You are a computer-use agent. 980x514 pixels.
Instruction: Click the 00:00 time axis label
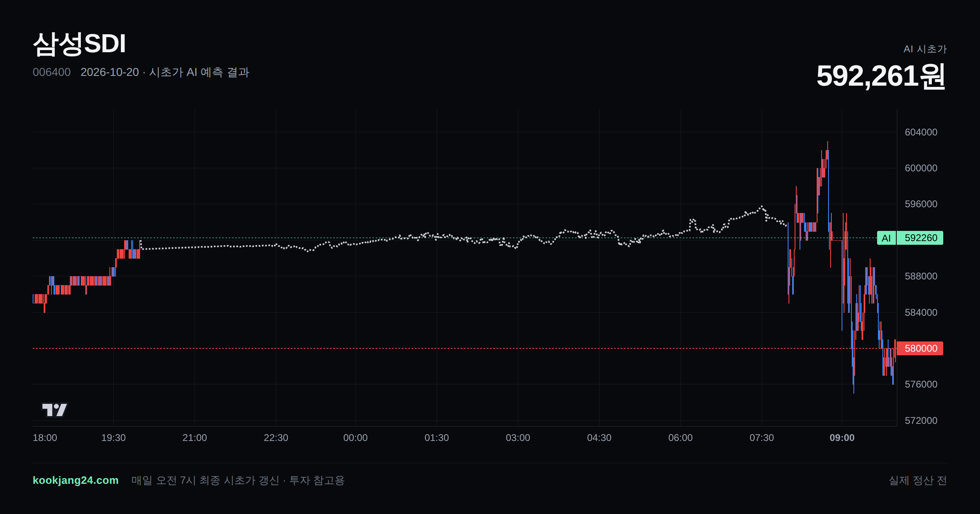tap(356, 438)
